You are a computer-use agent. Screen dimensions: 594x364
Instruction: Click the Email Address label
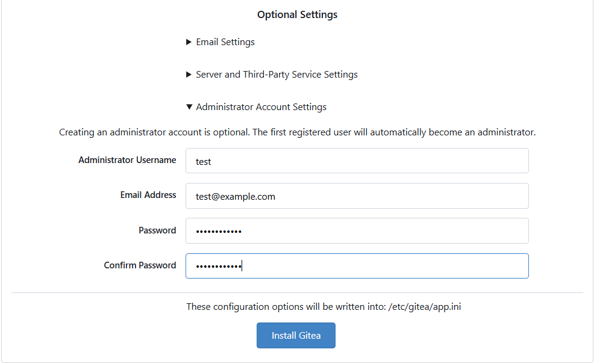(x=148, y=195)
